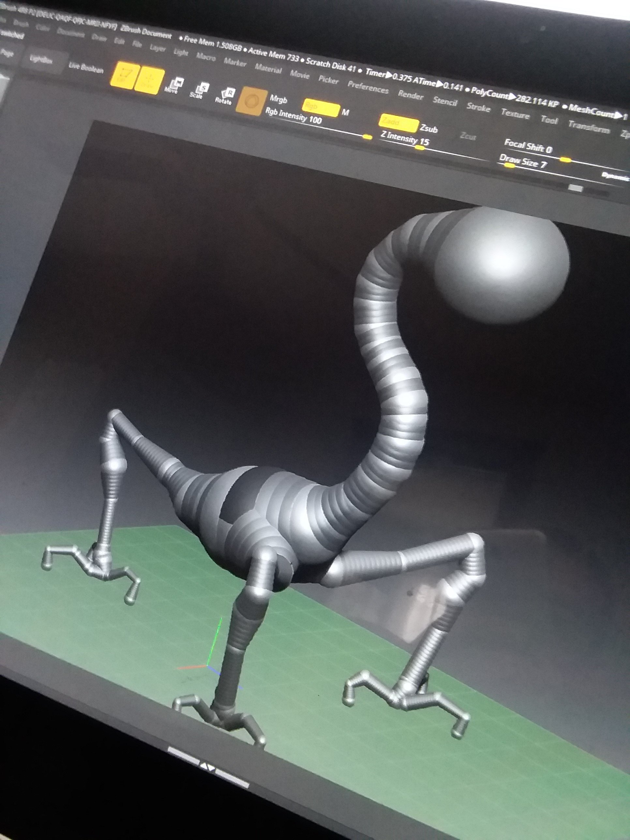This screenshot has height=840, width=630.
Task: Open the LightBox browser
Action: click(x=41, y=60)
